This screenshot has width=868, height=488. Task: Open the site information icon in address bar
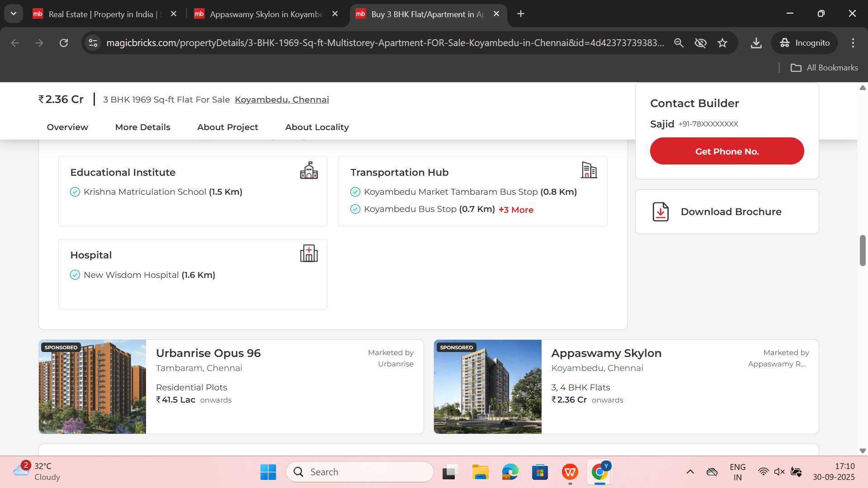93,43
